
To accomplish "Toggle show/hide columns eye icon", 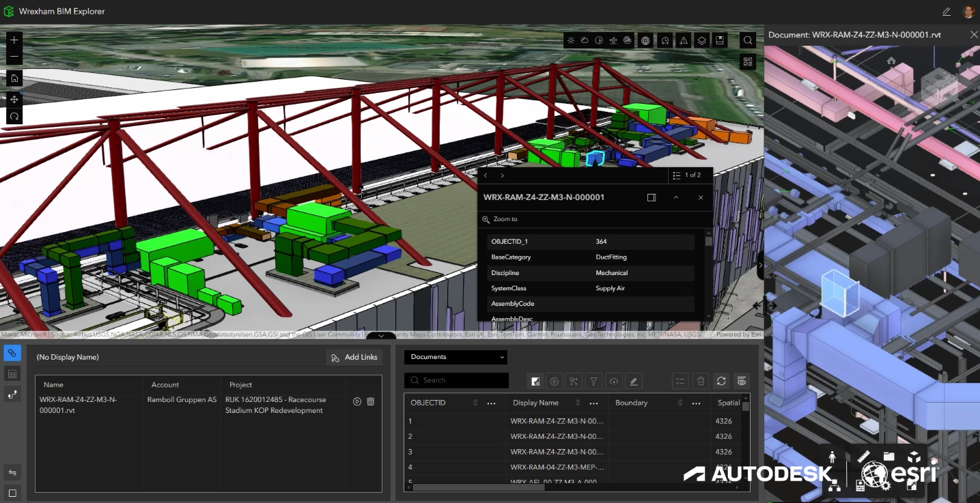I will (x=742, y=382).
